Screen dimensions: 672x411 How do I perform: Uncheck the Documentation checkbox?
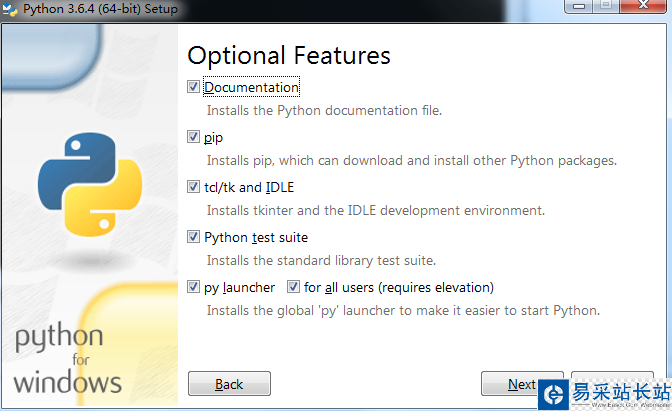[193, 87]
